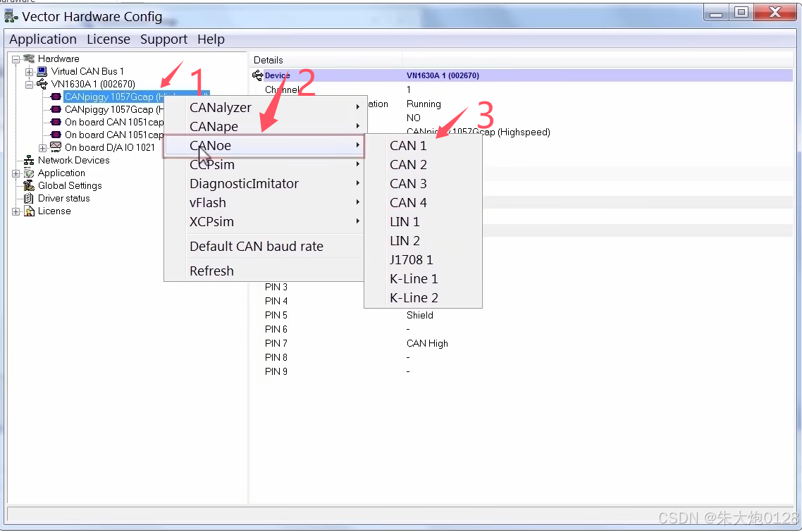Select Virtual CAN Bus 1 tree item

pyautogui.click(x=87, y=72)
